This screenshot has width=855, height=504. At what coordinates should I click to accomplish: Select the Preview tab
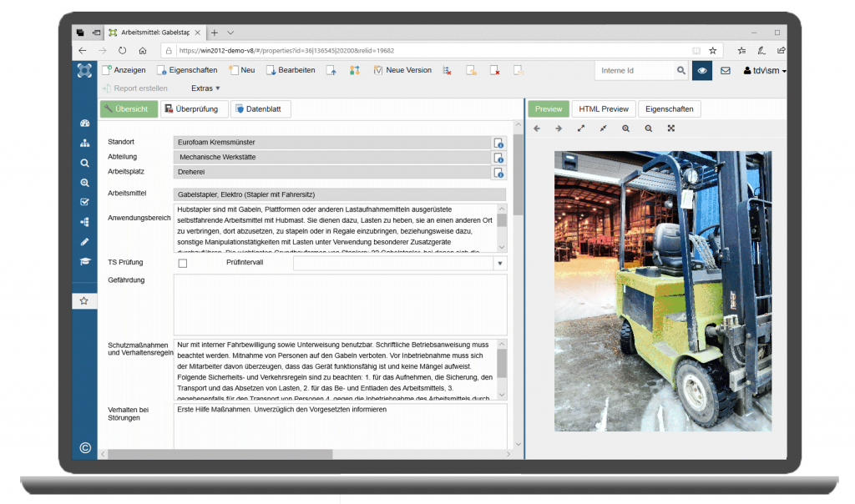tap(549, 109)
